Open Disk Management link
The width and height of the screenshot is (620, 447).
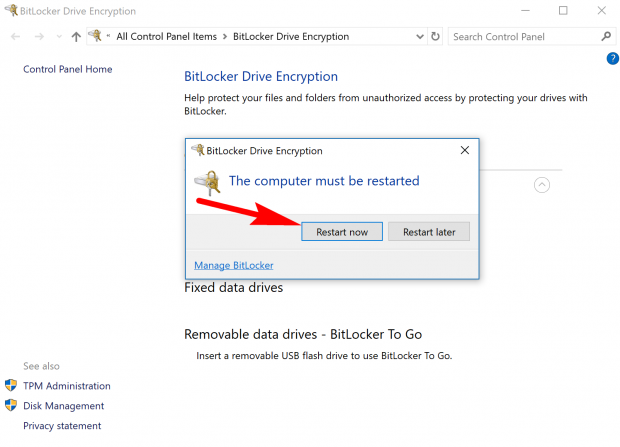(63, 406)
